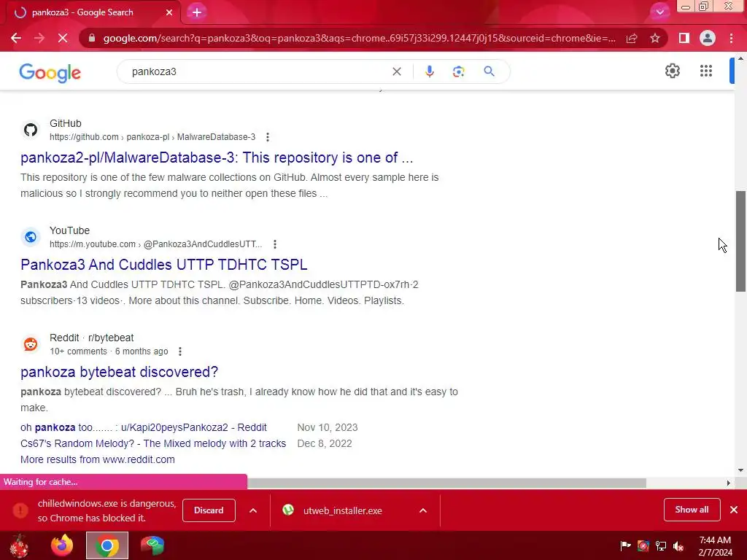The image size is (747, 560).
Task: Open a new browser tab
Action: click(197, 12)
